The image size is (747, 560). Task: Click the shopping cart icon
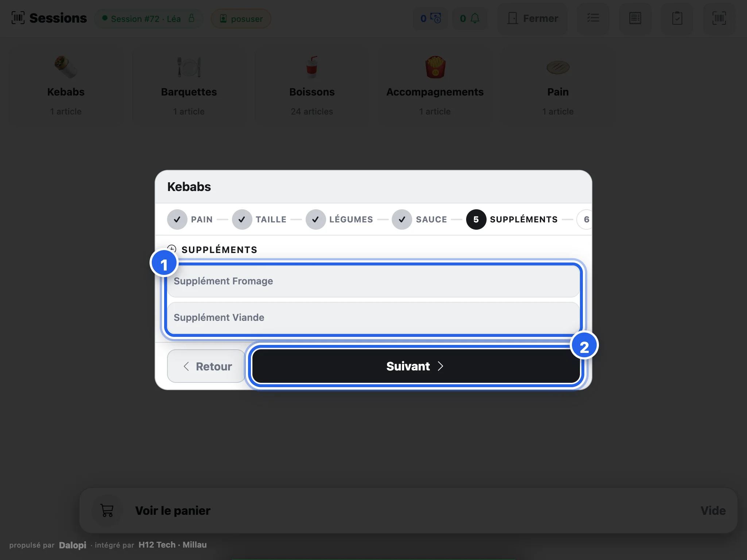107,510
